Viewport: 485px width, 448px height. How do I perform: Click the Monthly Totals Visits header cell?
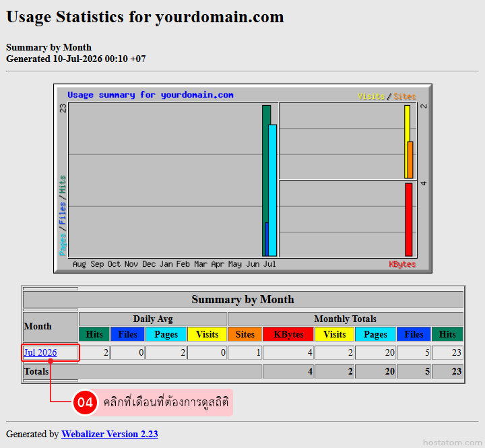pyautogui.click(x=334, y=334)
